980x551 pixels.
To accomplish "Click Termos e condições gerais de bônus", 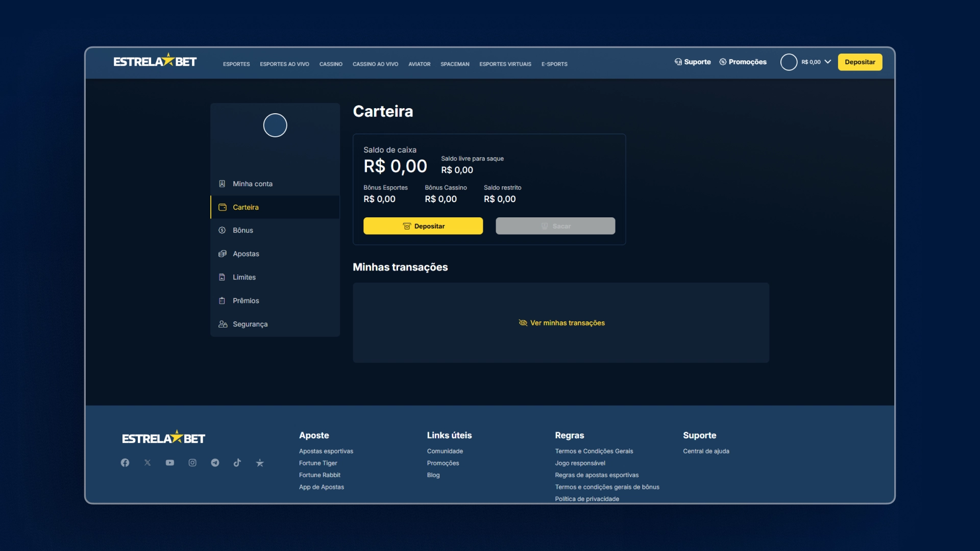I will point(607,487).
